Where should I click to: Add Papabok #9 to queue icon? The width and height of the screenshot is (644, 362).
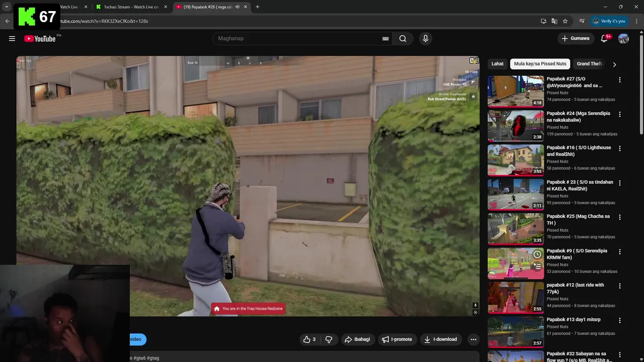point(537,266)
